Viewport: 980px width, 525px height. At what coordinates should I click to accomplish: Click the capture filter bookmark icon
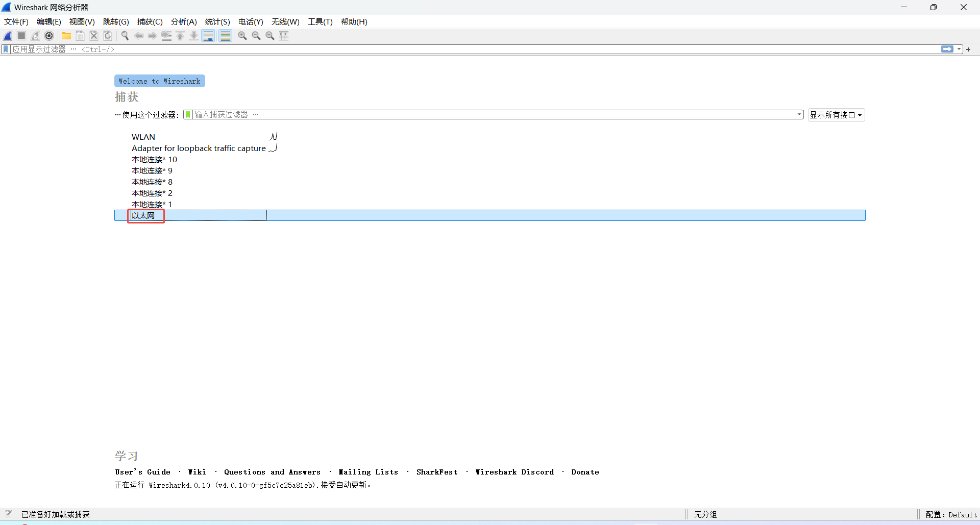point(188,115)
